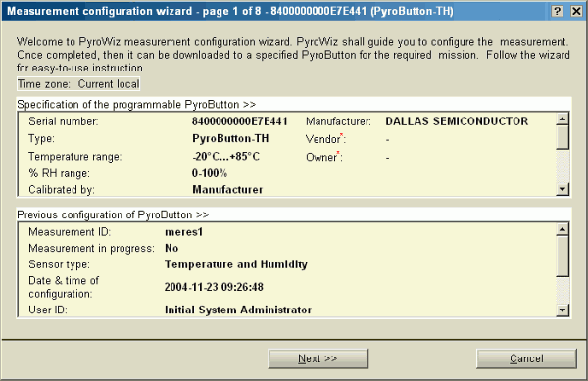Click the specification panel scrollbar thumb

click(x=563, y=138)
